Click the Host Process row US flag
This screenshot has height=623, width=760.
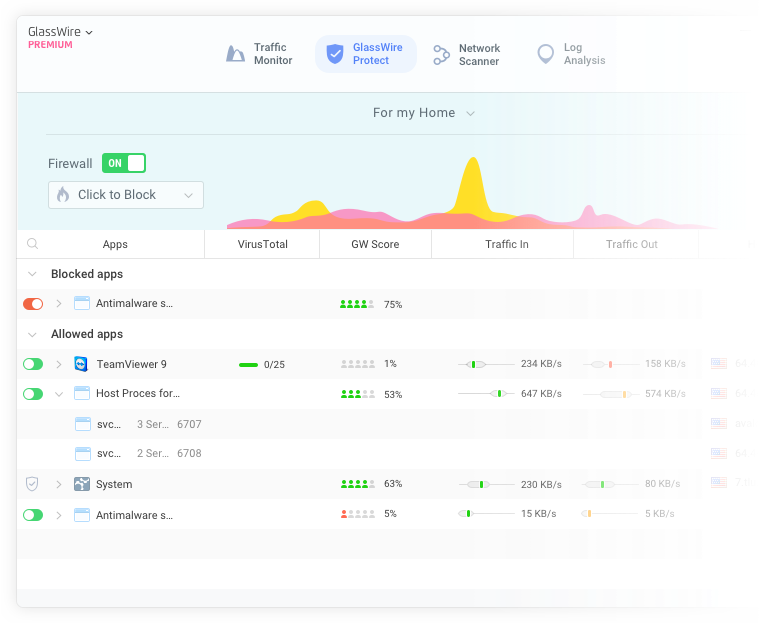pos(719,393)
